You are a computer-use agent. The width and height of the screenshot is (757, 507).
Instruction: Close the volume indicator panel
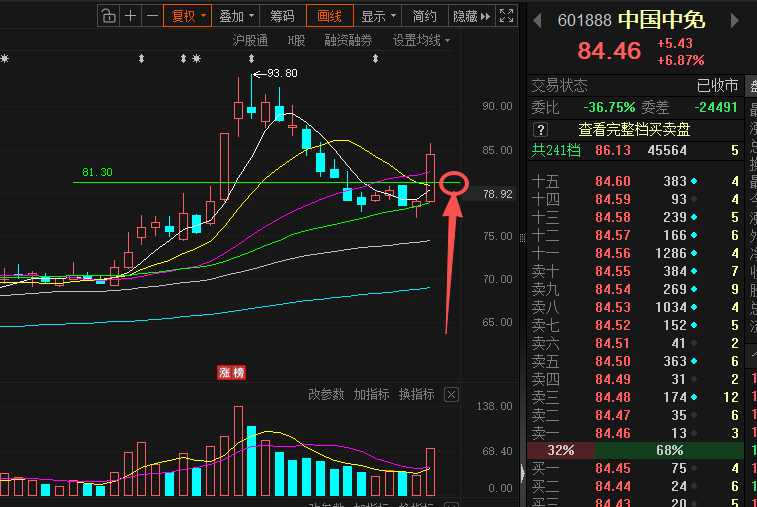(x=451, y=395)
